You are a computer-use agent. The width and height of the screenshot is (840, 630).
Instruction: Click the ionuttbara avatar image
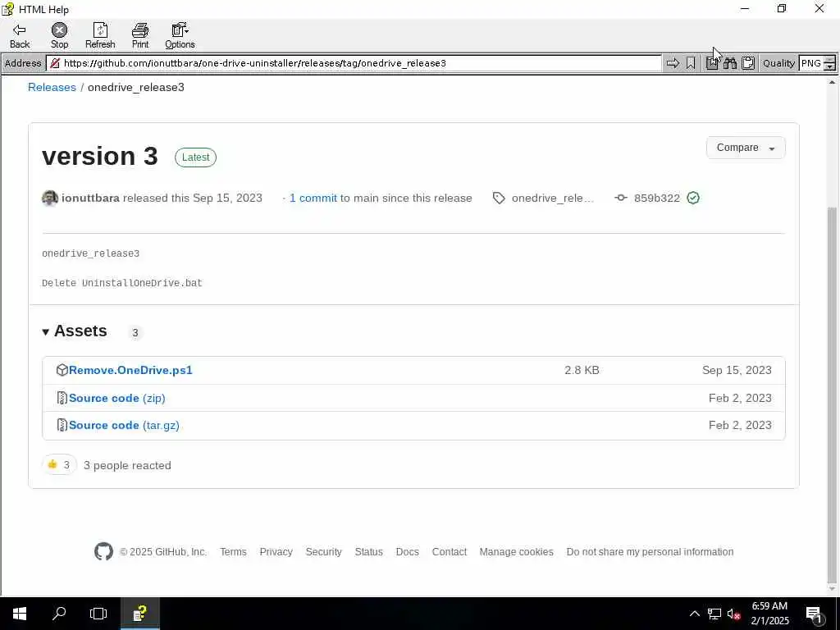coord(50,199)
